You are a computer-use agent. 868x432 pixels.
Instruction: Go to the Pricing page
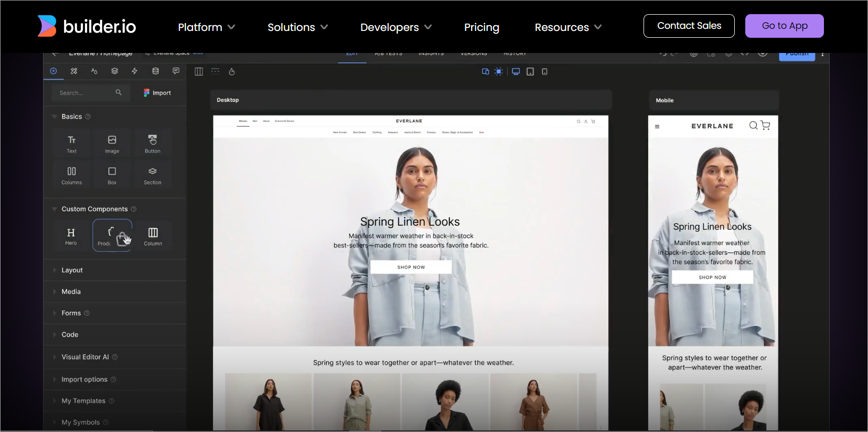(481, 27)
